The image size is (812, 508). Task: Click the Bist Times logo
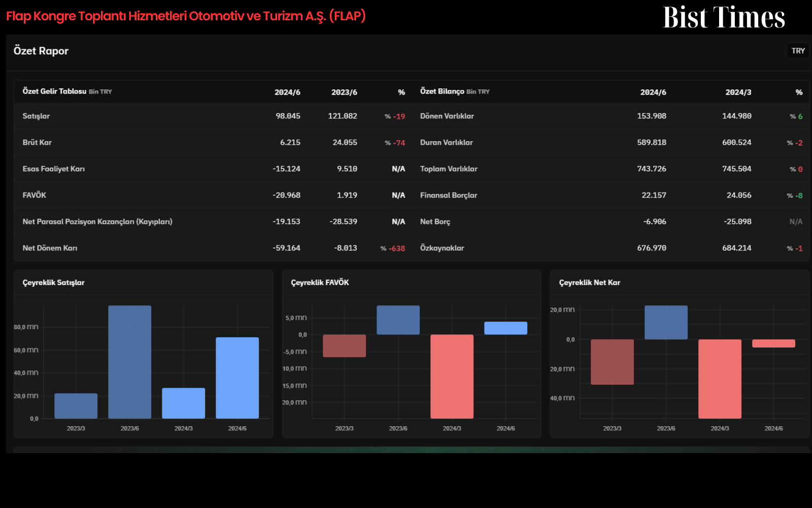click(x=724, y=18)
